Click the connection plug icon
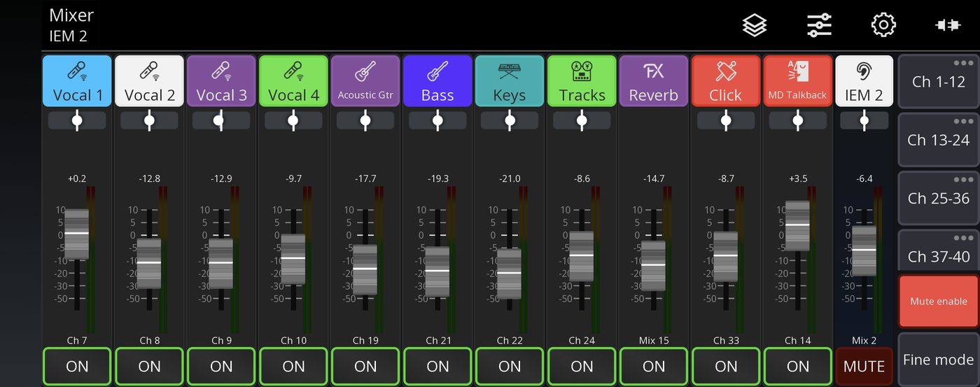The height and width of the screenshot is (387, 980). click(948, 26)
